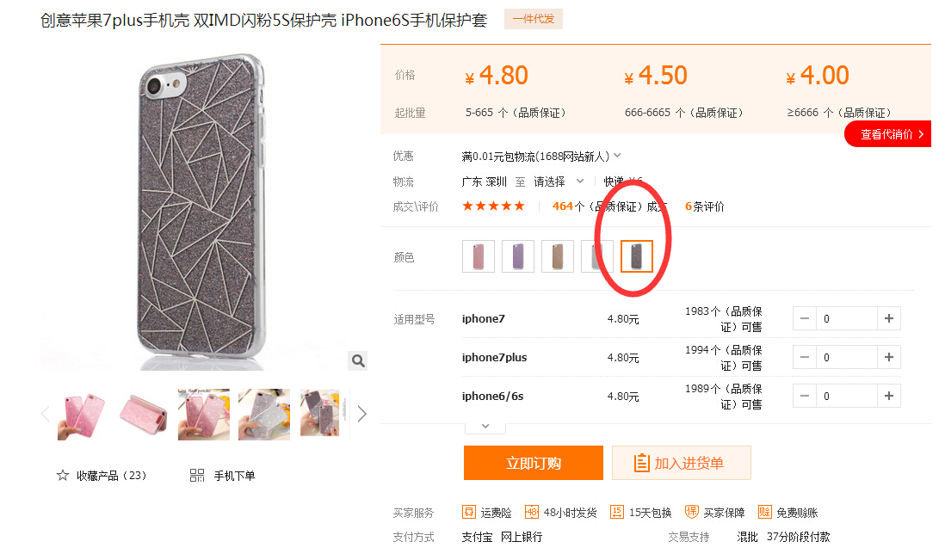Image resolution: width=945 pixels, height=560 pixels.
Task: Select the pink phone case color swatch
Action: click(479, 256)
